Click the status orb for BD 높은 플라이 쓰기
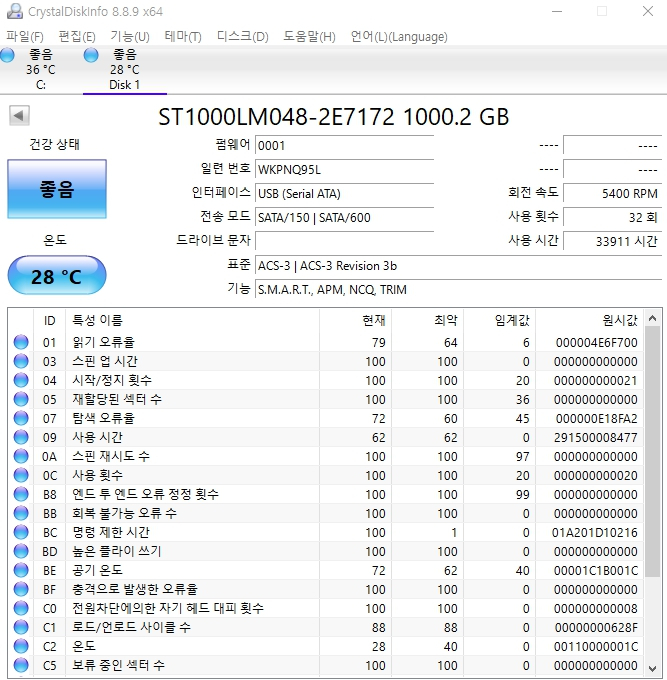667x680 pixels. pyautogui.click(x=21, y=551)
